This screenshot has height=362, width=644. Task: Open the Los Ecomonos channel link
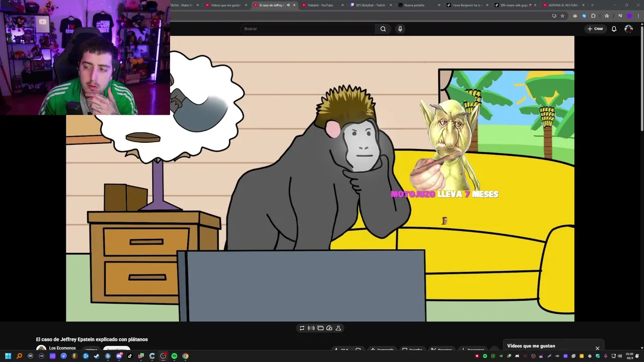(62, 348)
